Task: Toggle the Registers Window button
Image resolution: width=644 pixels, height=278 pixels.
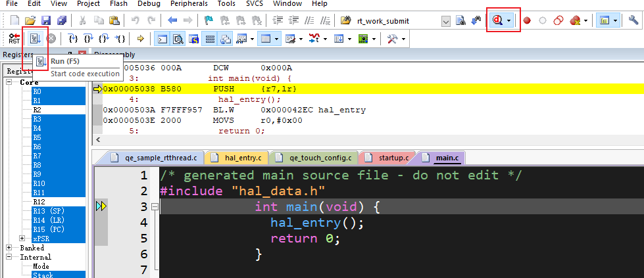Action: click(210, 39)
